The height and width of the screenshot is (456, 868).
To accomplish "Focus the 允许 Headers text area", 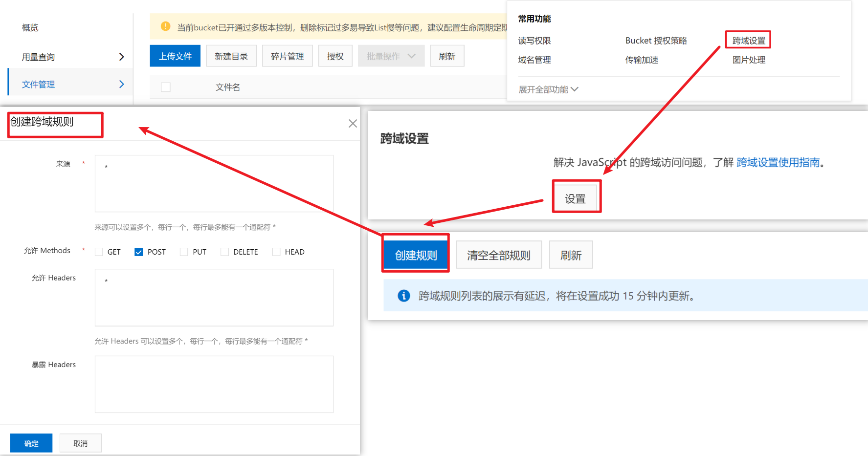I will [214, 298].
